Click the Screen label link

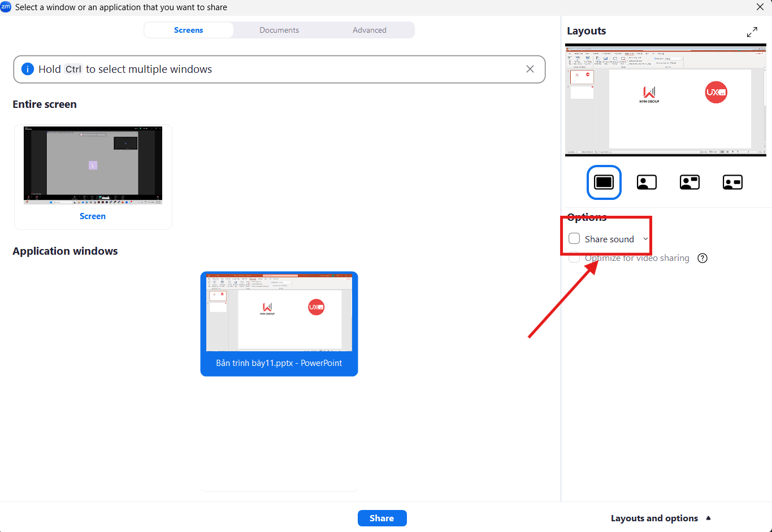[92, 216]
